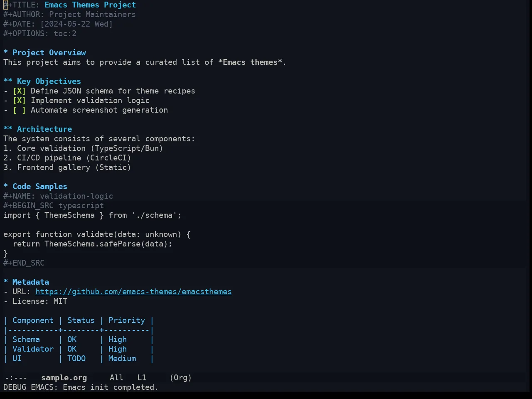
Task: Collapse the Metadata heading
Action: [26, 282]
